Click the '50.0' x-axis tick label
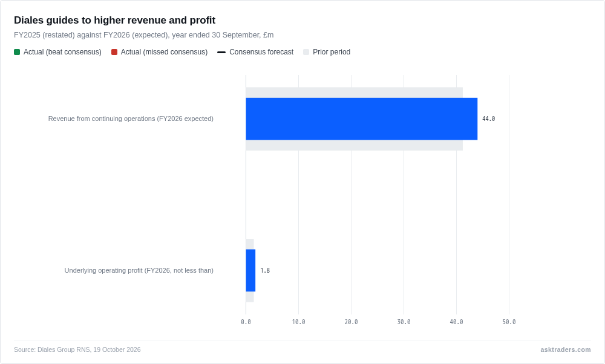 (509, 322)
